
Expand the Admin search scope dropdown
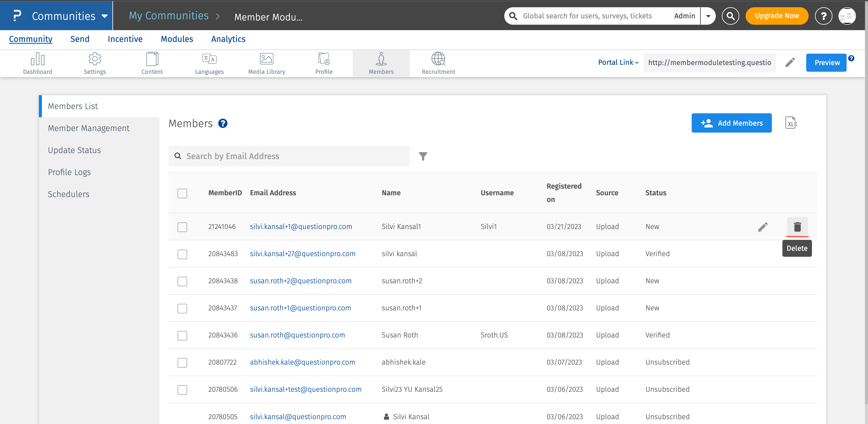click(708, 16)
